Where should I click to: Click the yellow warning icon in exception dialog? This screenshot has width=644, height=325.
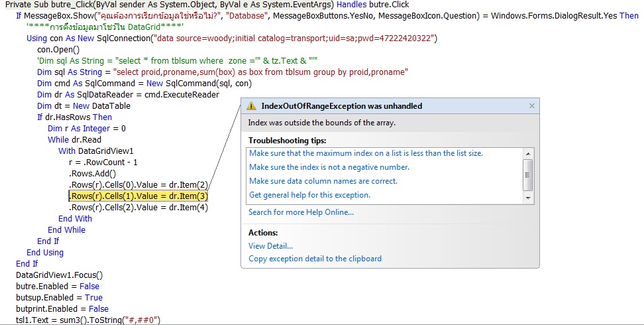(x=251, y=106)
